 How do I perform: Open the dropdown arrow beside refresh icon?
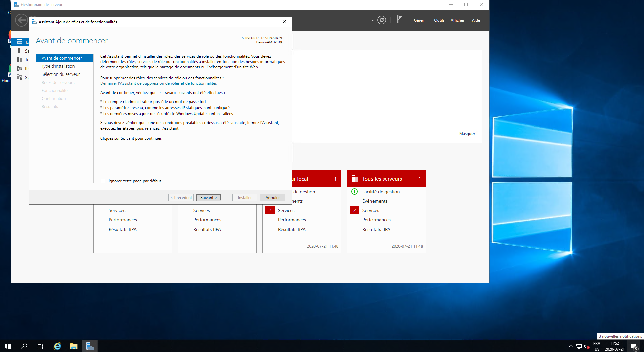(x=373, y=20)
